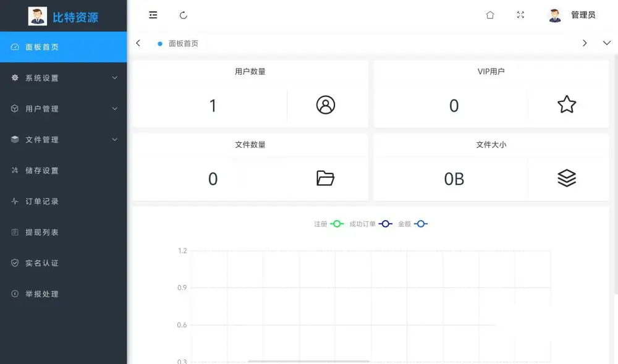The width and height of the screenshot is (618, 364).
Task: Click the 举报处理 info circle icon
Action: tap(15, 294)
